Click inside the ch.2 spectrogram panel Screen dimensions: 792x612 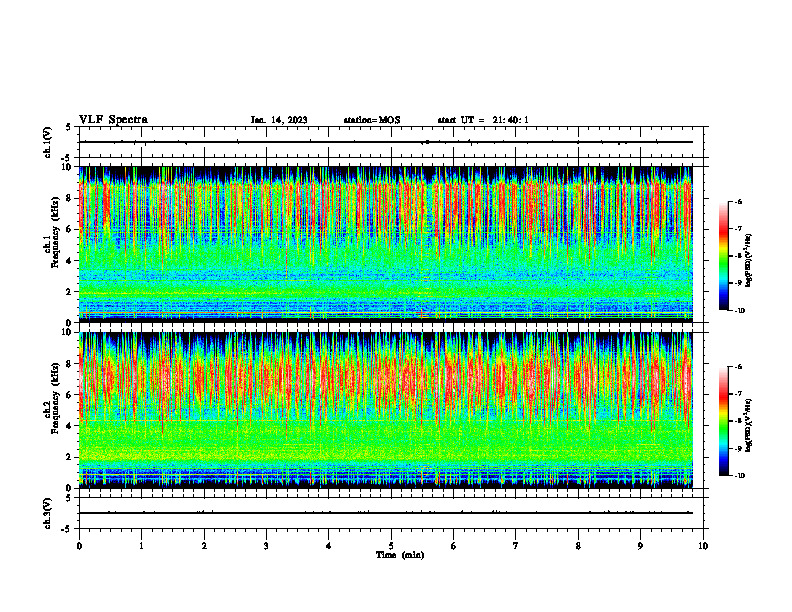(385, 410)
